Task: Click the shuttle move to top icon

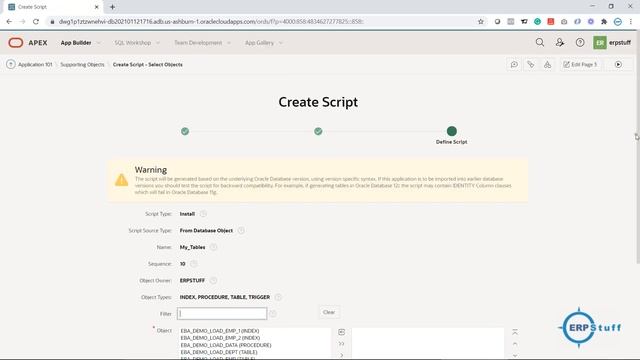Action: [515, 332]
